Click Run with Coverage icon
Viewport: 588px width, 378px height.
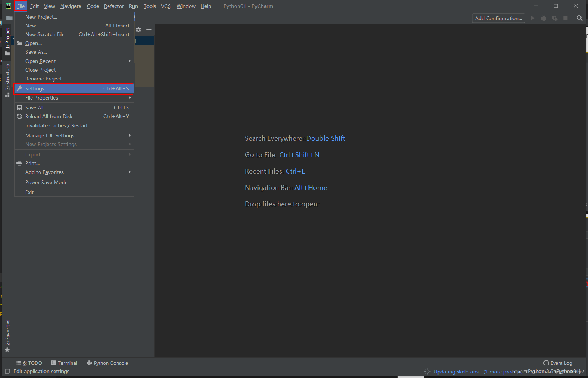point(554,18)
